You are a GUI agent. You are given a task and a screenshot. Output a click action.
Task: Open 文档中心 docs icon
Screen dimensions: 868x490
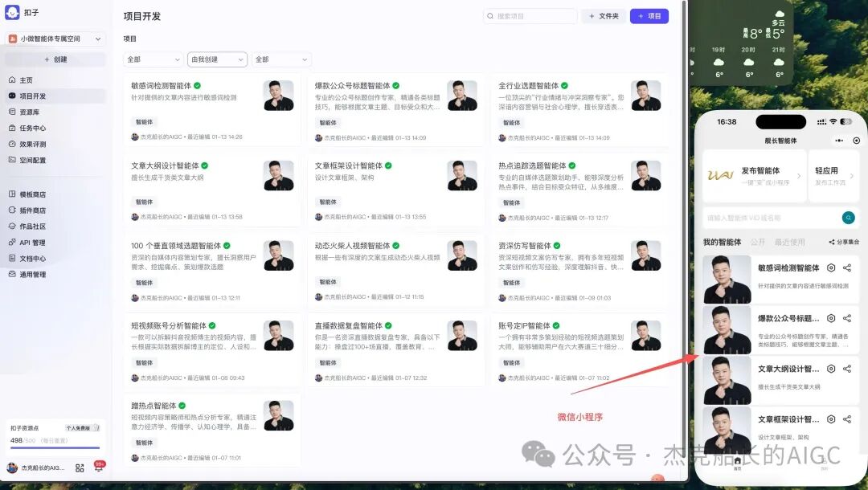12,259
